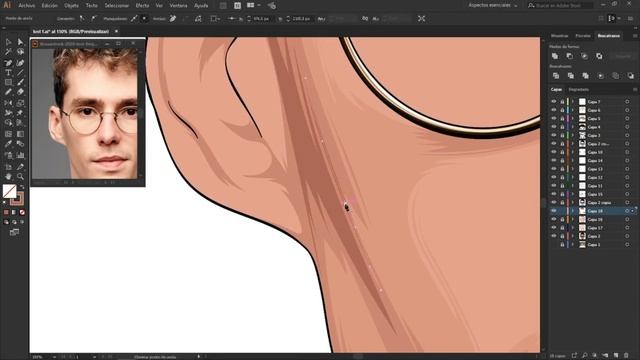The height and width of the screenshot is (360, 640).
Task: Click the Divide pathfinder icon
Action: pos(556,76)
